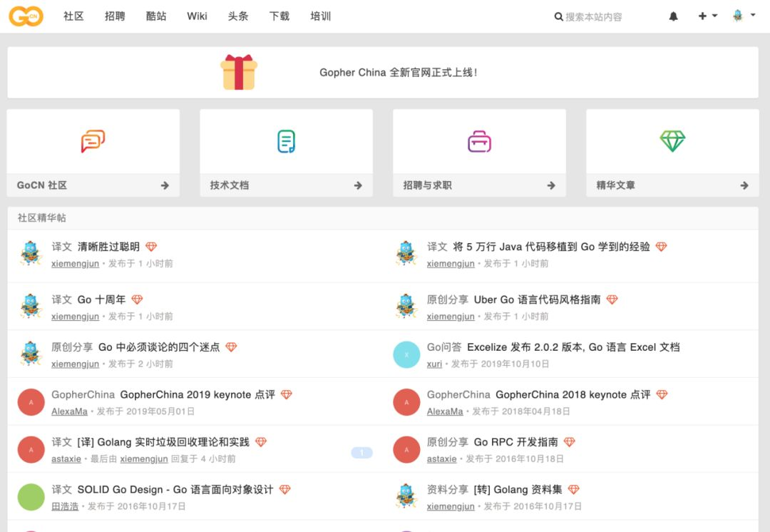Click the green diamond featured articles icon
This screenshot has width=770, height=532.
coord(672,141)
